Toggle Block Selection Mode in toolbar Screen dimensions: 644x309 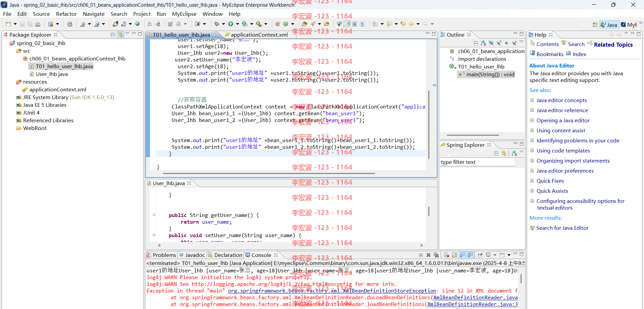pyautogui.click(x=355, y=24)
